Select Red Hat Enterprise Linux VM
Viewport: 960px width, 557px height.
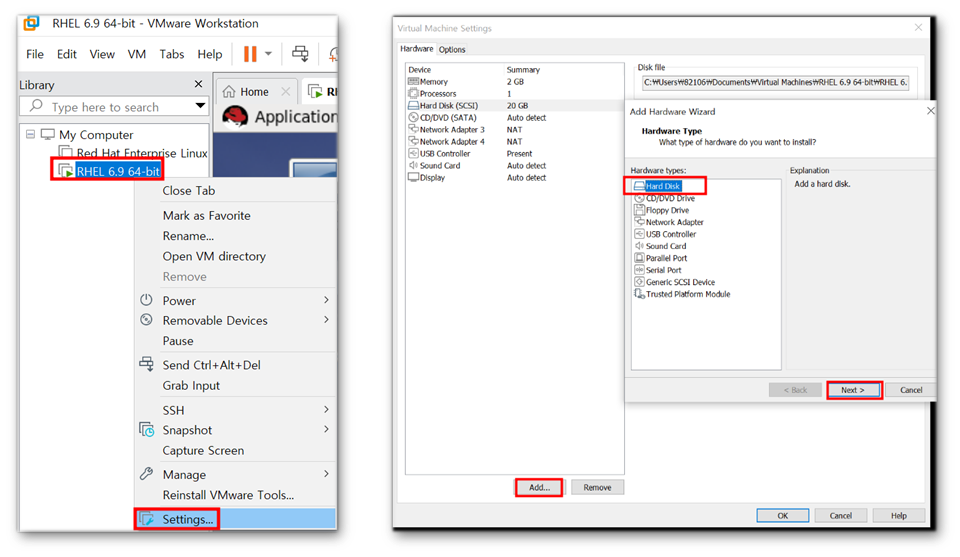coord(142,153)
